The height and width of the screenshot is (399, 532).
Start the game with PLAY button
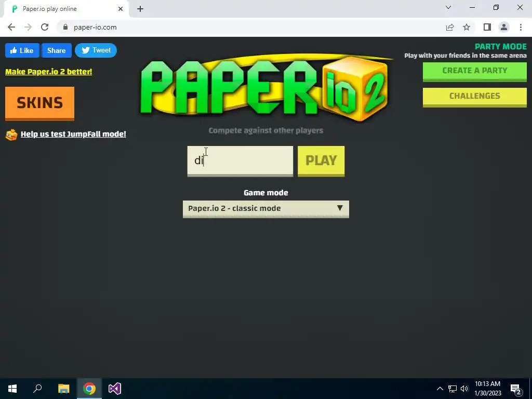(x=321, y=161)
